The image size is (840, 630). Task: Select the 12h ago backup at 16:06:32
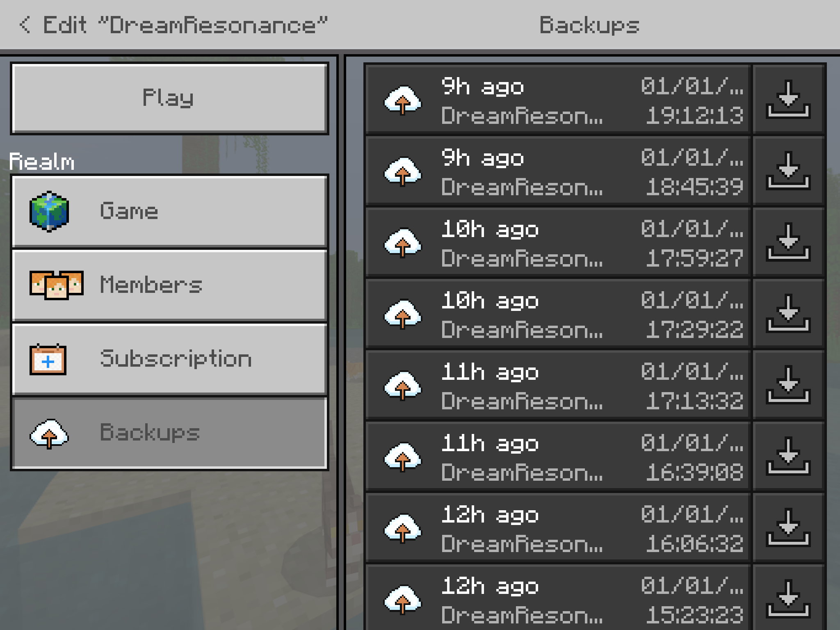(558, 527)
